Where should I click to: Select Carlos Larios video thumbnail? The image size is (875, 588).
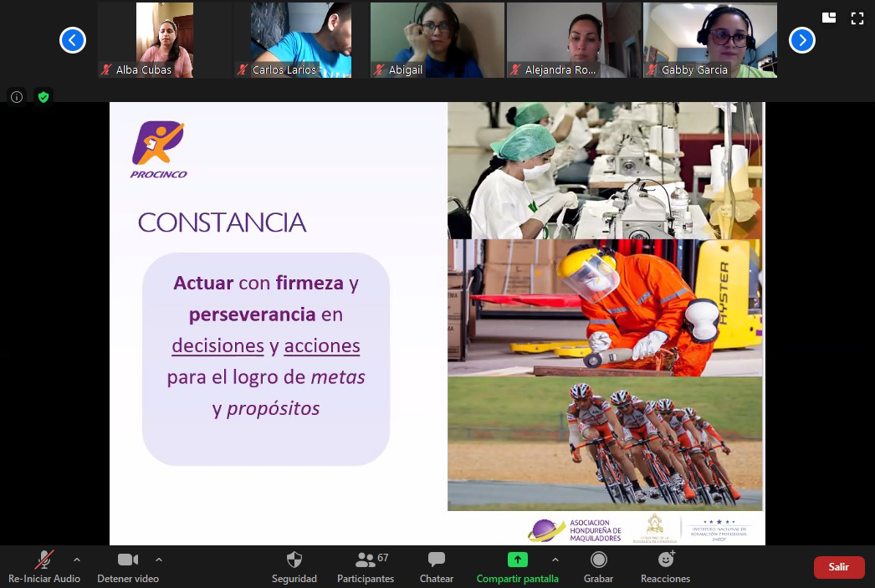click(301, 40)
